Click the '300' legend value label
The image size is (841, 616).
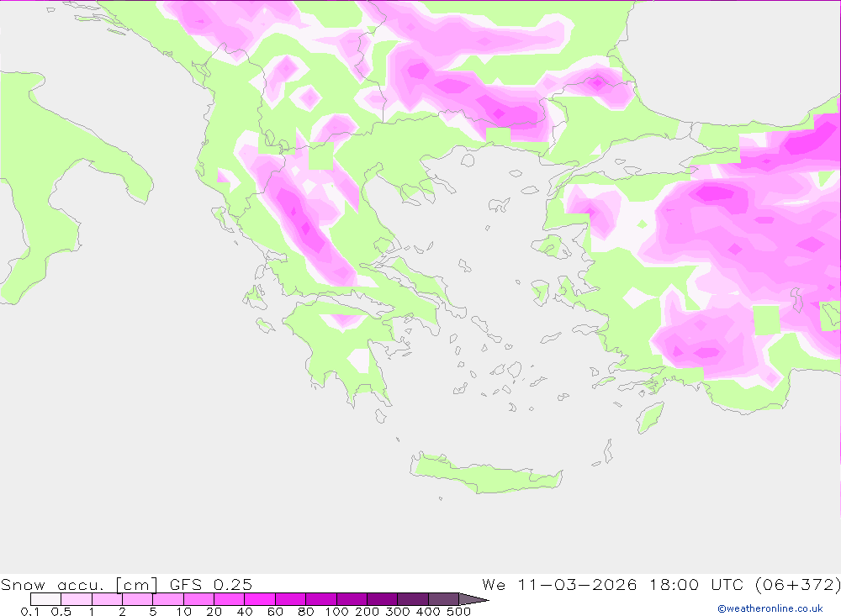click(398, 611)
